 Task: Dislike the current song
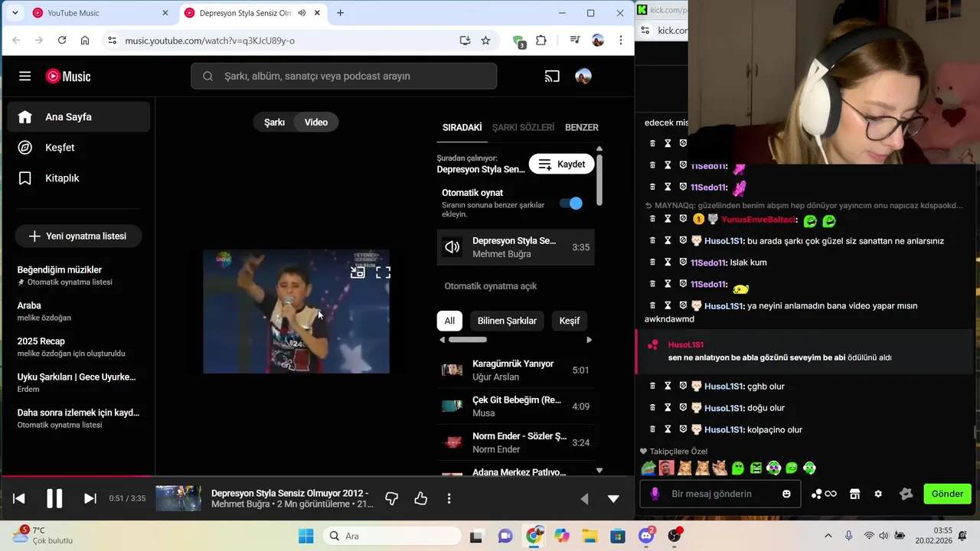click(x=391, y=498)
